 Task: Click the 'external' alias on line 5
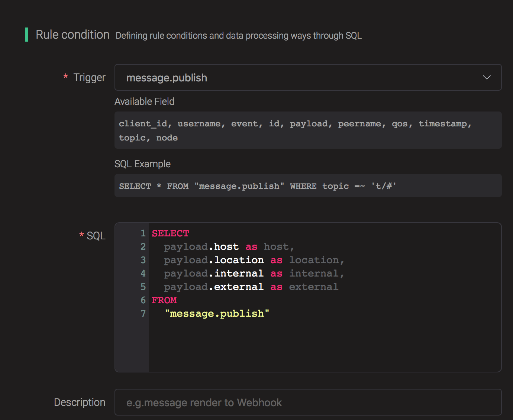pyautogui.click(x=314, y=287)
